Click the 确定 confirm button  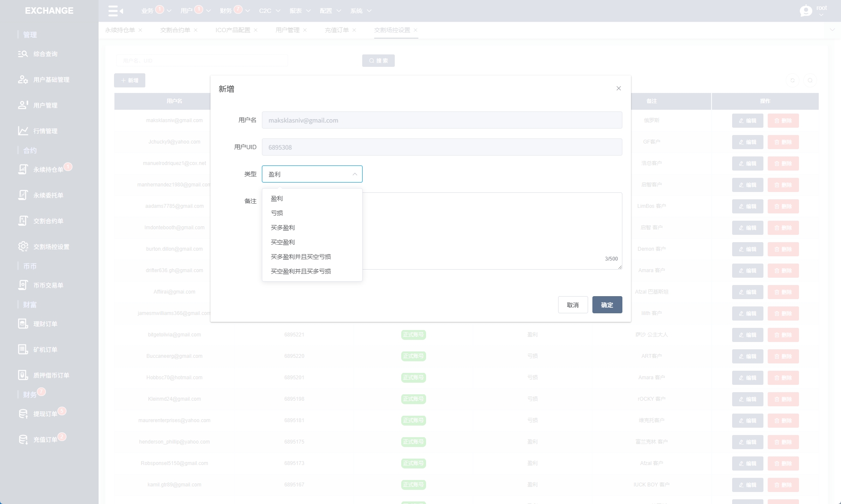click(607, 305)
